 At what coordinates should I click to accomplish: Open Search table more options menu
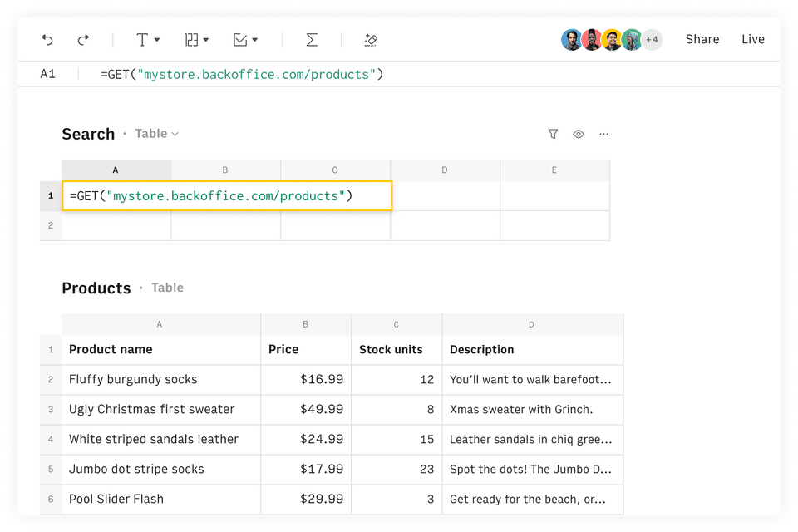[604, 134]
